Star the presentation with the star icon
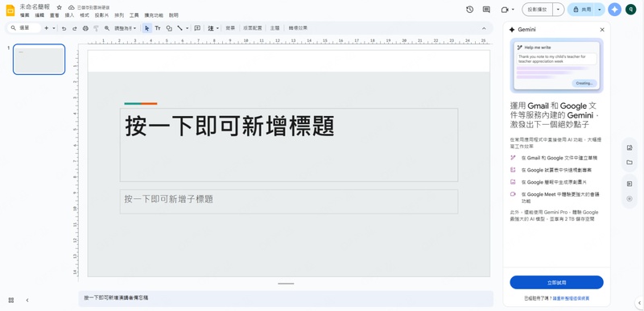Screen dimensions: 644x311 [x=59, y=7]
